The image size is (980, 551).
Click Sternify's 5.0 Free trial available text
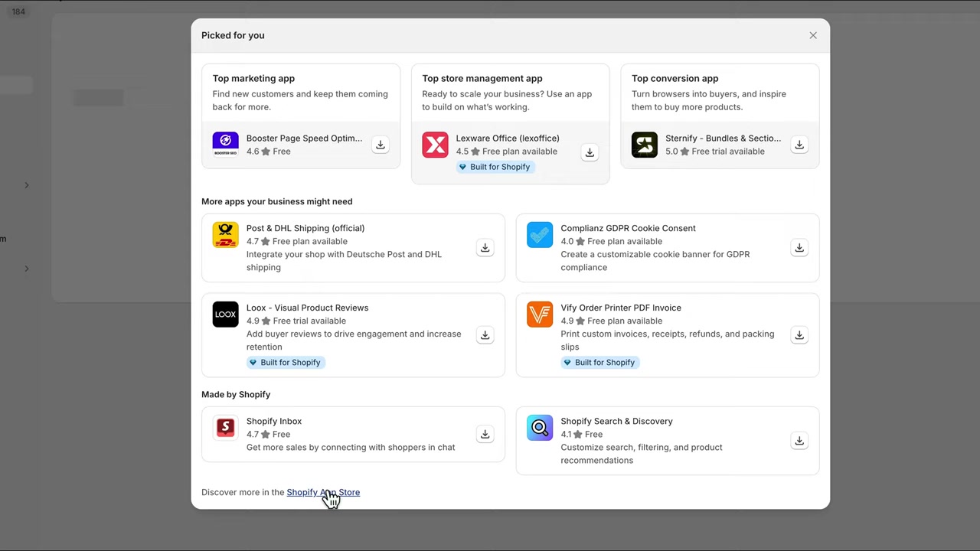(x=715, y=152)
